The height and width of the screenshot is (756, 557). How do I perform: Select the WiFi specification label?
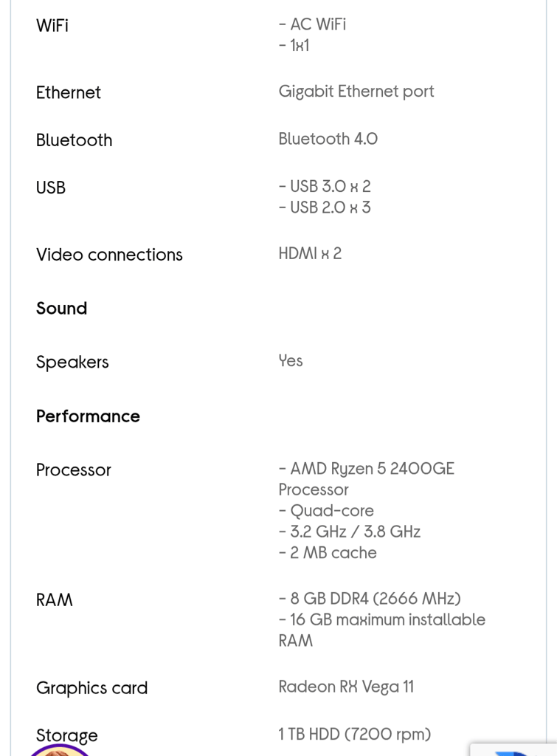click(52, 25)
